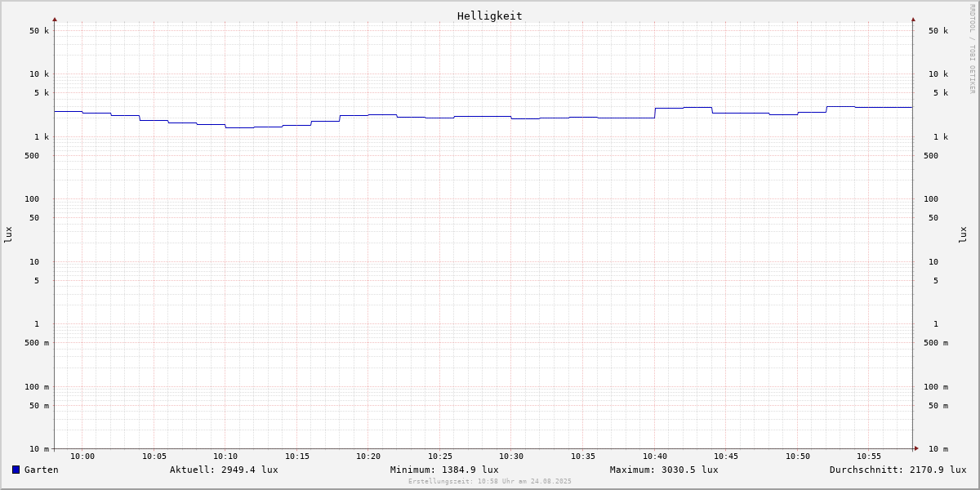
Task: Click the 10:20 time axis label
Action: (368, 457)
